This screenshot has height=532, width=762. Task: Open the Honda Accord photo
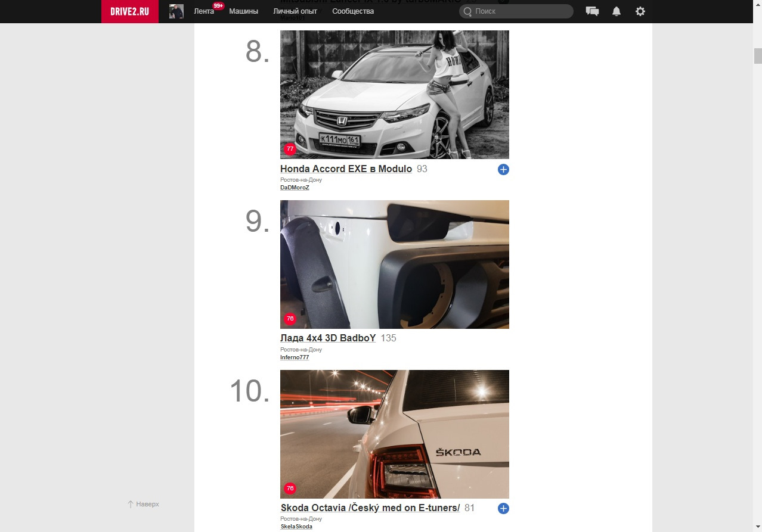pos(395,95)
